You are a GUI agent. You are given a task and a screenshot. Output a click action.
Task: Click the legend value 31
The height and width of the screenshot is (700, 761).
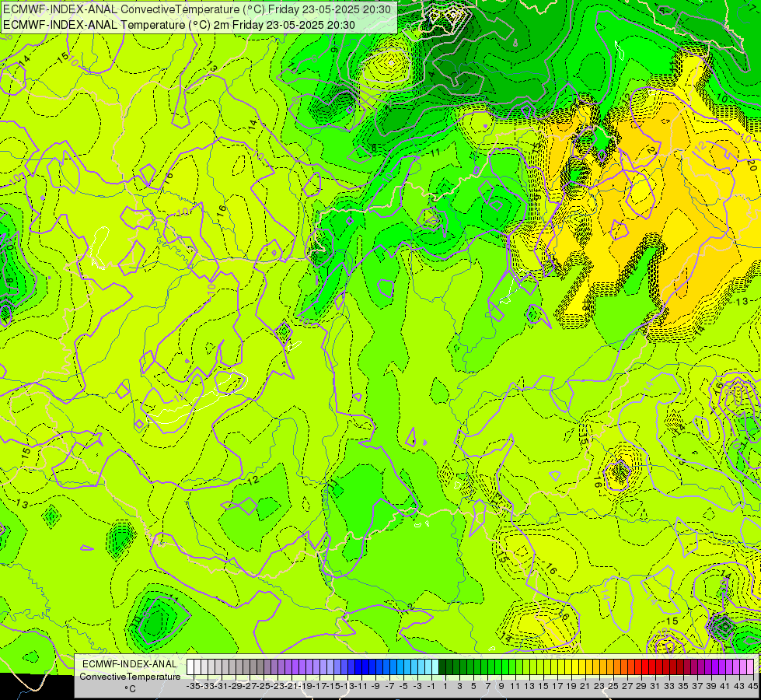click(655, 687)
